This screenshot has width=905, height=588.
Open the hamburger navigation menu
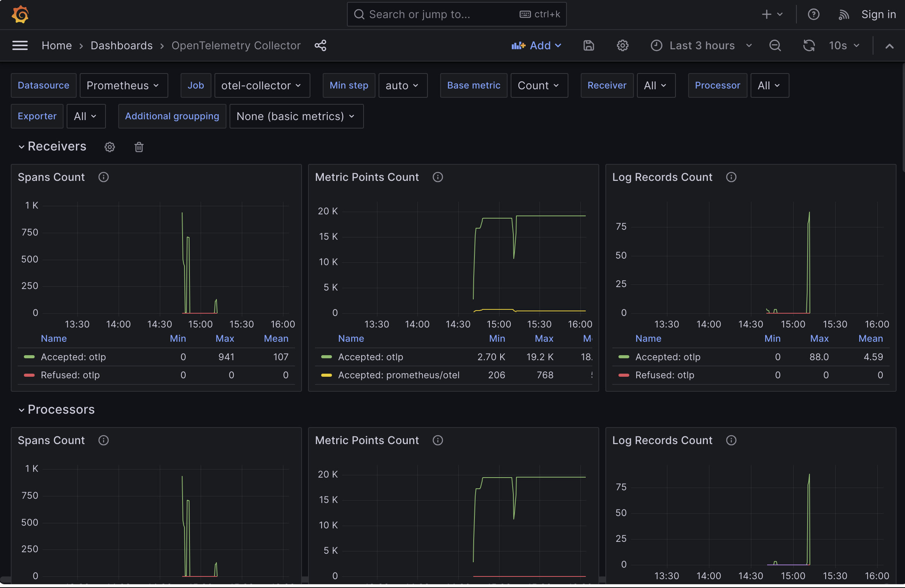click(20, 45)
